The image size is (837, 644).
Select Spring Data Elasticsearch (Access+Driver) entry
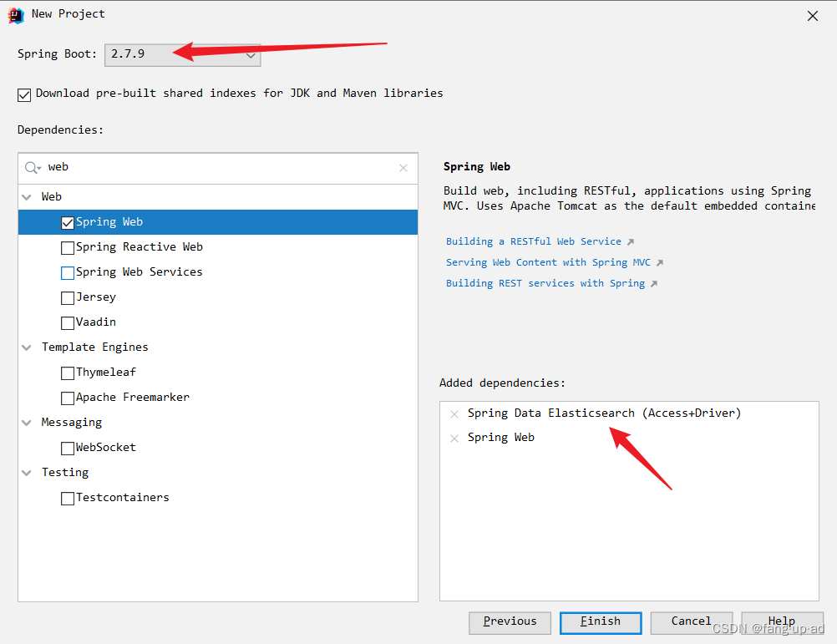point(604,413)
